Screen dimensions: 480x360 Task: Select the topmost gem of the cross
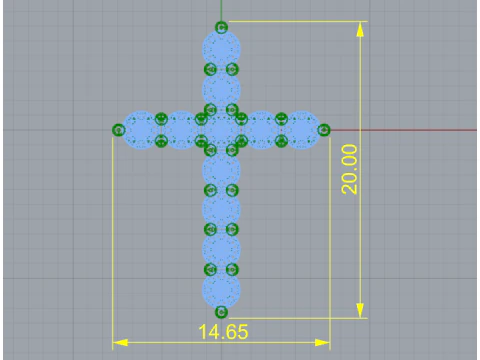(x=221, y=49)
